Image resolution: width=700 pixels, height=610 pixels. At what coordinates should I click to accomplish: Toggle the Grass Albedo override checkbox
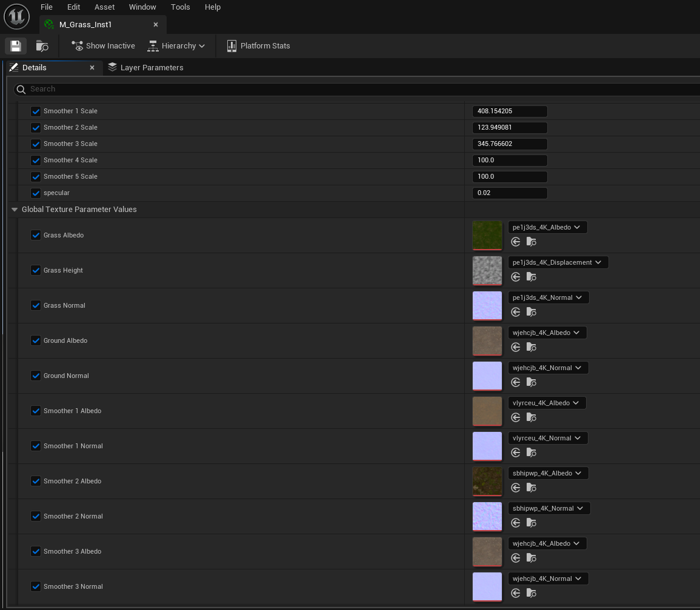click(x=36, y=235)
